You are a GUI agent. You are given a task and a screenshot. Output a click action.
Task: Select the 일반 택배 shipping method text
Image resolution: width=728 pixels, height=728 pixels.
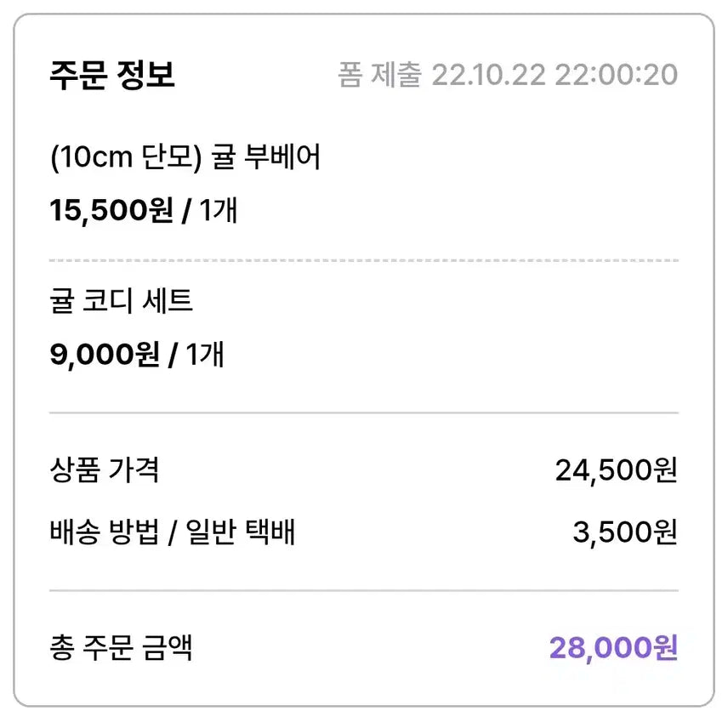tap(236, 533)
